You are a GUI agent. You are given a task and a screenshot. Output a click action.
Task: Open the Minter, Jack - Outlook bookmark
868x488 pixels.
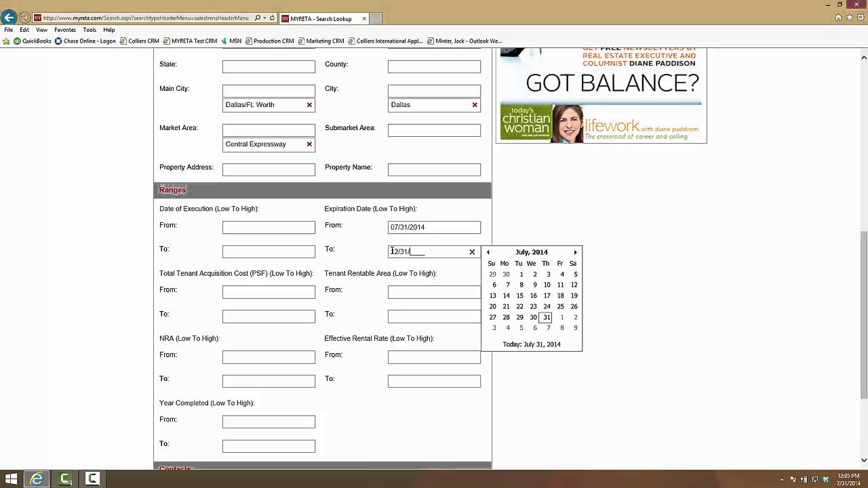click(465, 41)
